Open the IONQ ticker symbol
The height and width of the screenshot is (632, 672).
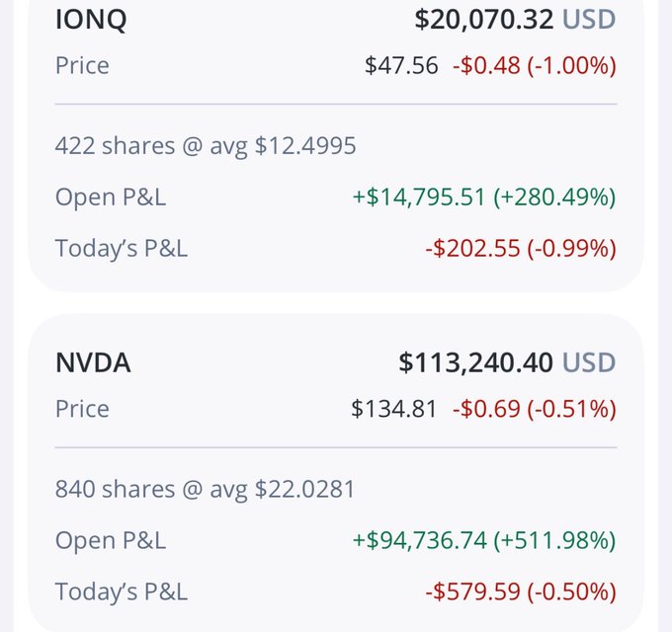click(91, 20)
